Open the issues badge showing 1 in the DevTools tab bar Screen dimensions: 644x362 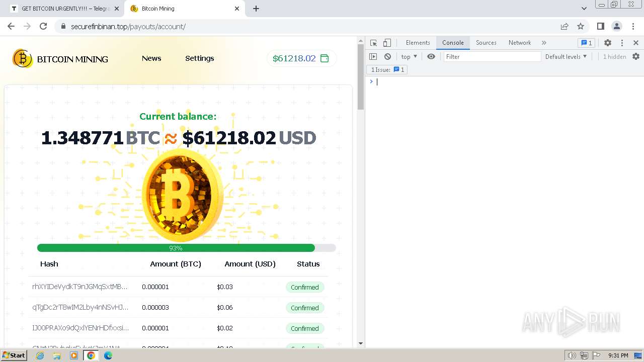pyautogui.click(x=586, y=43)
